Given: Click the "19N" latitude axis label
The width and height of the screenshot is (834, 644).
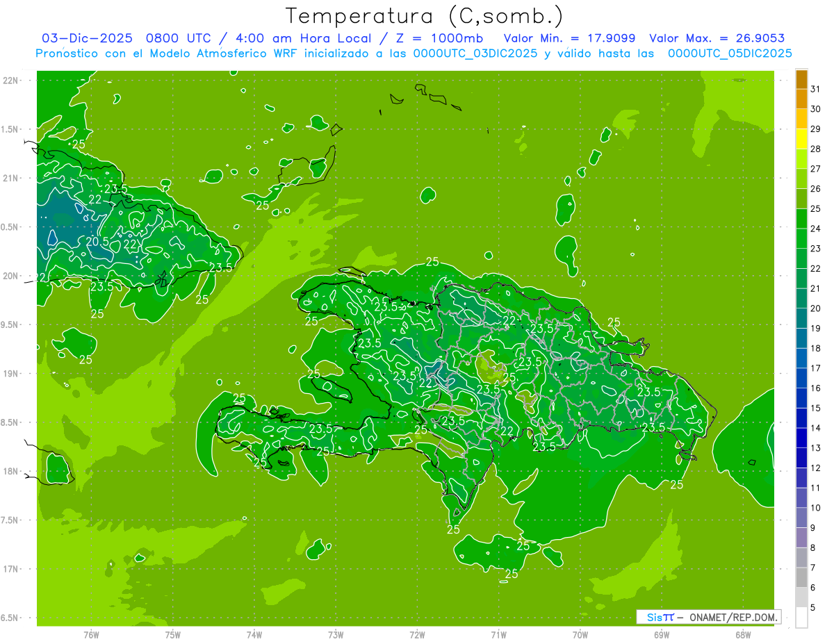Looking at the screenshot, I should (11, 374).
